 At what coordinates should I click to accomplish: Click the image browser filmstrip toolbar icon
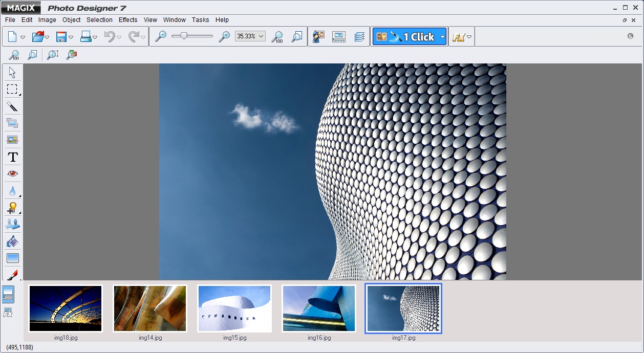339,37
